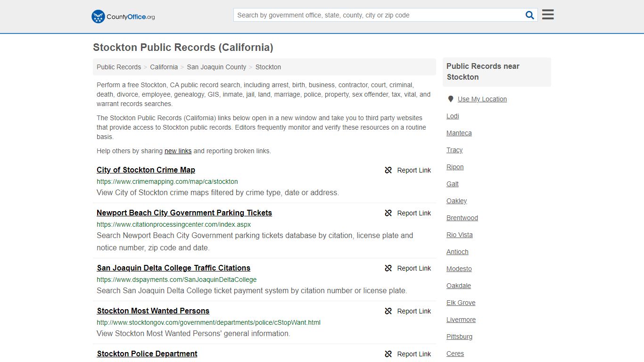Image resolution: width=644 pixels, height=362 pixels.
Task: Open Ripon public records
Action: pos(455,167)
